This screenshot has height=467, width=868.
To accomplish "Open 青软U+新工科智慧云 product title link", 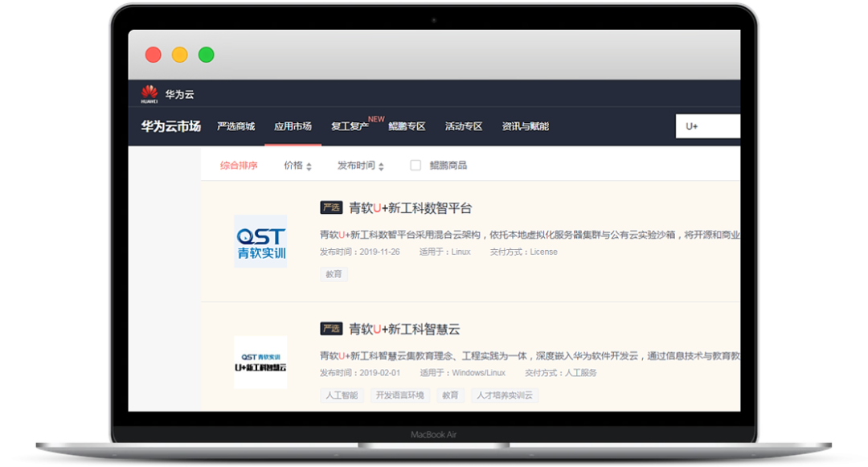I will point(404,330).
